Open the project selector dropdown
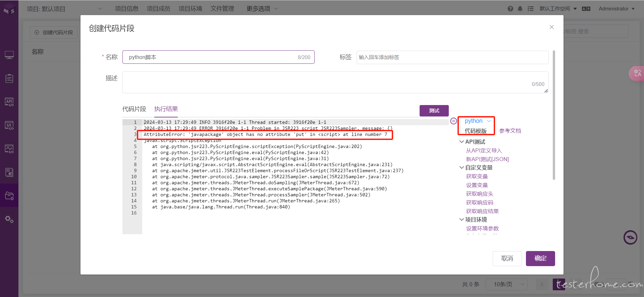Screen dimensions: 644x297 pos(64,9)
